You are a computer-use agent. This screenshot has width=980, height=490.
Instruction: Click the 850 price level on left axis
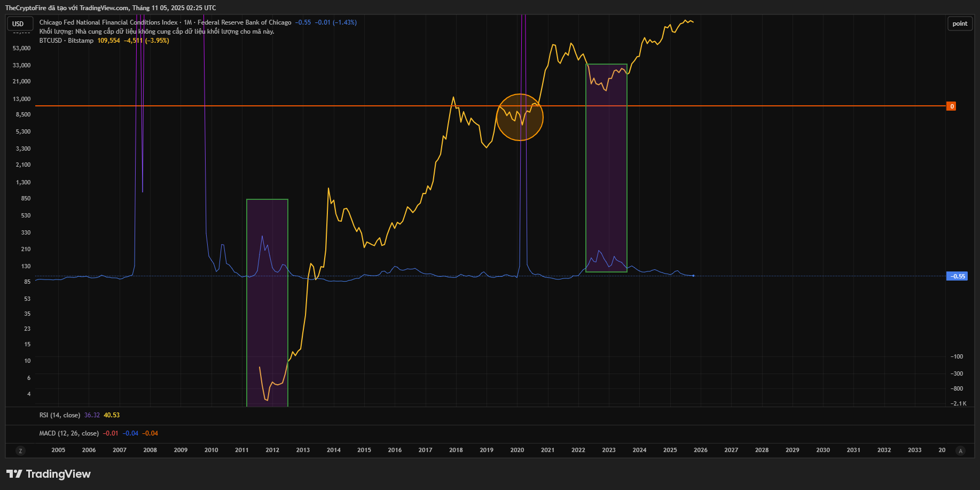pos(26,198)
